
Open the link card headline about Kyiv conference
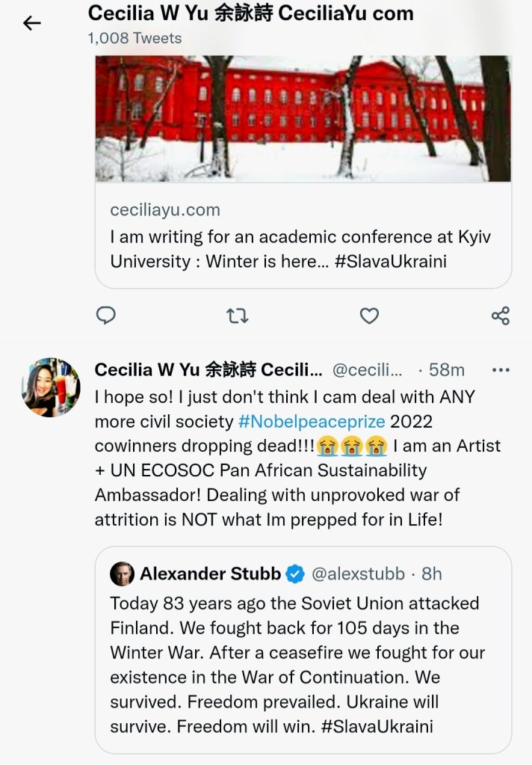pos(300,249)
